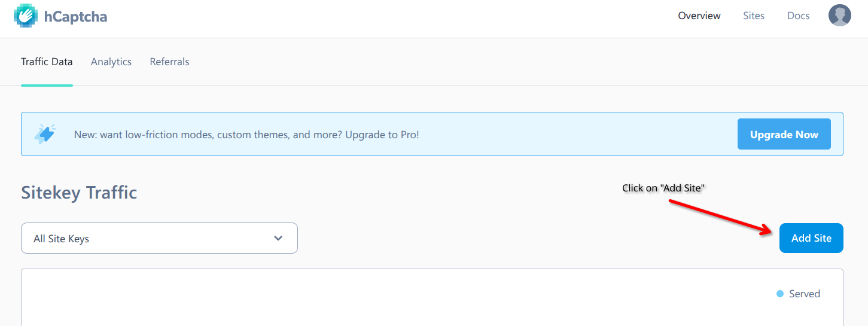The width and height of the screenshot is (868, 326).
Task: Click the lightning bolt icon in the banner
Action: point(45,134)
